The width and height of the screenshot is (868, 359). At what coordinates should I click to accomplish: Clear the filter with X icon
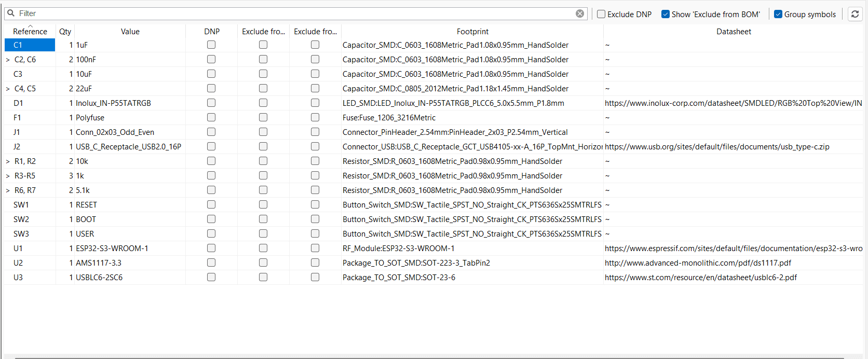click(x=580, y=13)
